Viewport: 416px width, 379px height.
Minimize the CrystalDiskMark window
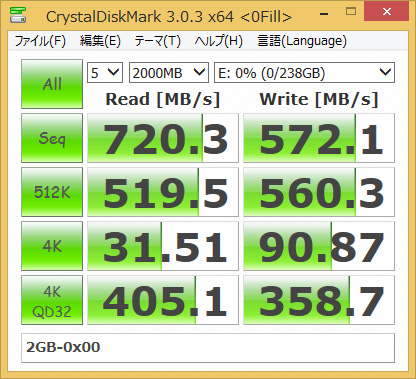pos(324,13)
